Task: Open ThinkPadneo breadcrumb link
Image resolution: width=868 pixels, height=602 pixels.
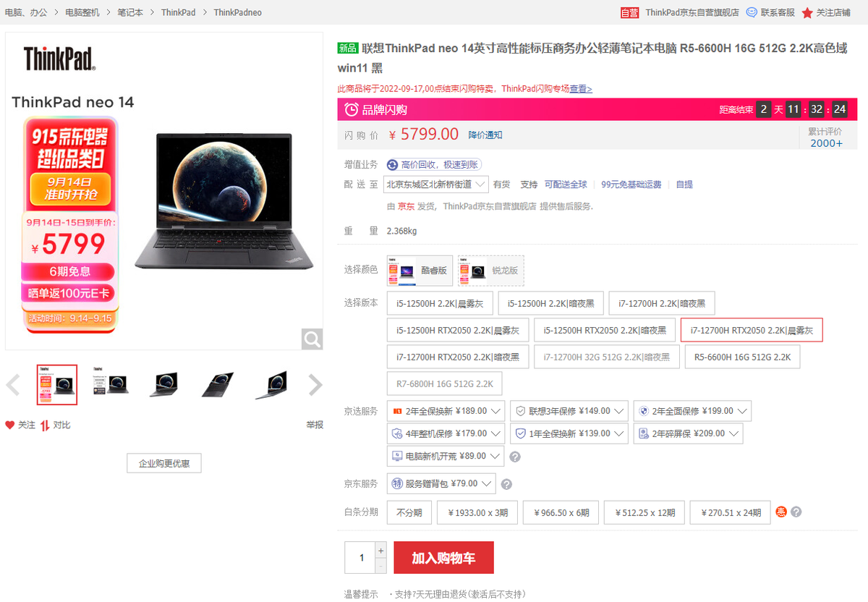Action: coord(238,13)
